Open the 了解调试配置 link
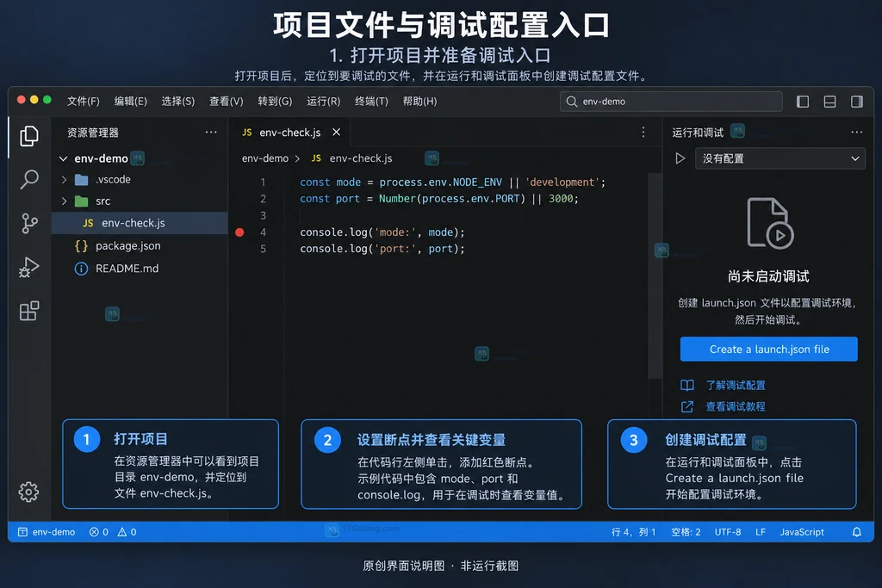The width and height of the screenshot is (882, 588). (736, 385)
